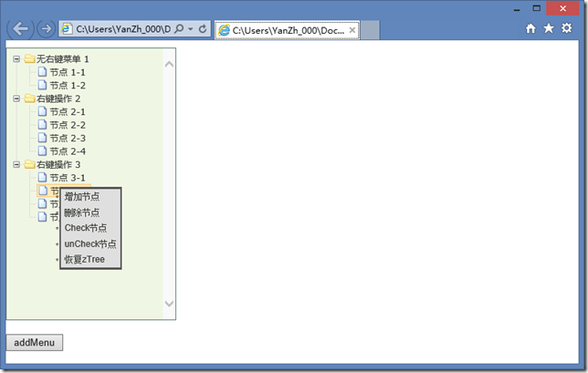
Task: Click the file icon of 节点 2-3
Action: click(43, 138)
